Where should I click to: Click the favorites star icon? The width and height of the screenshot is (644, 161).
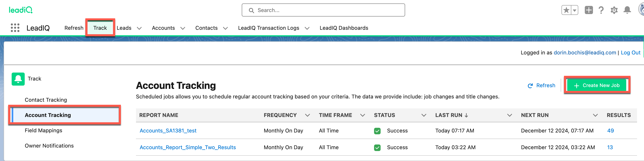click(566, 10)
